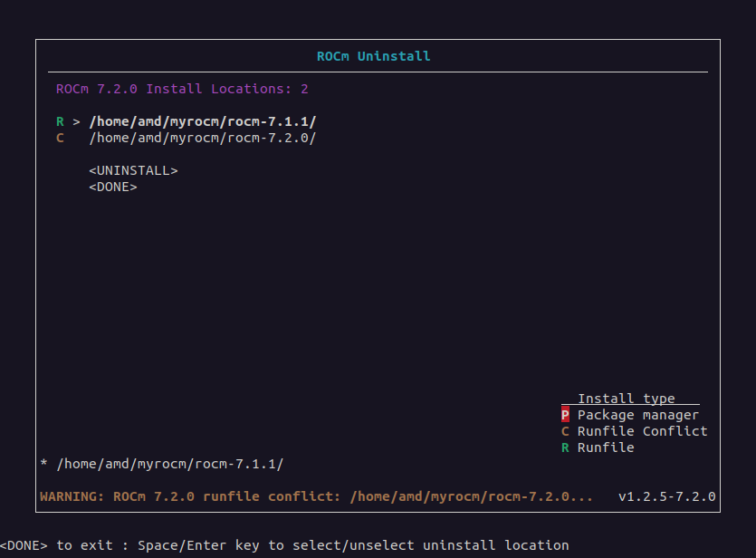Click the orange C marker beside rocm-7.2.0
The image size is (756, 558).
point(60,138)
